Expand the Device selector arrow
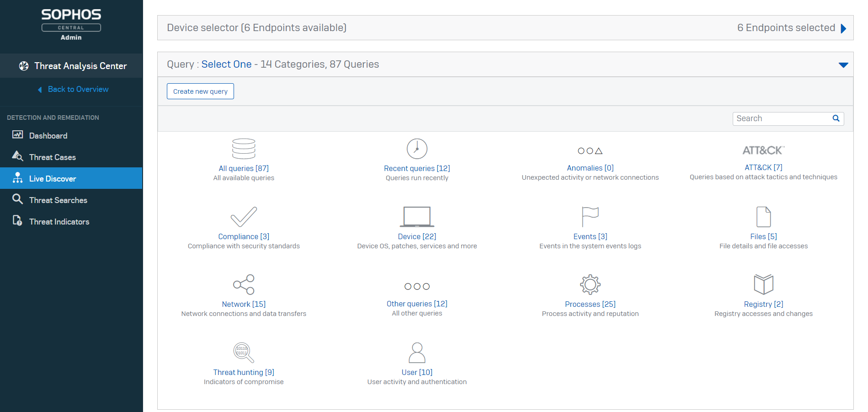 coord(843,28)
